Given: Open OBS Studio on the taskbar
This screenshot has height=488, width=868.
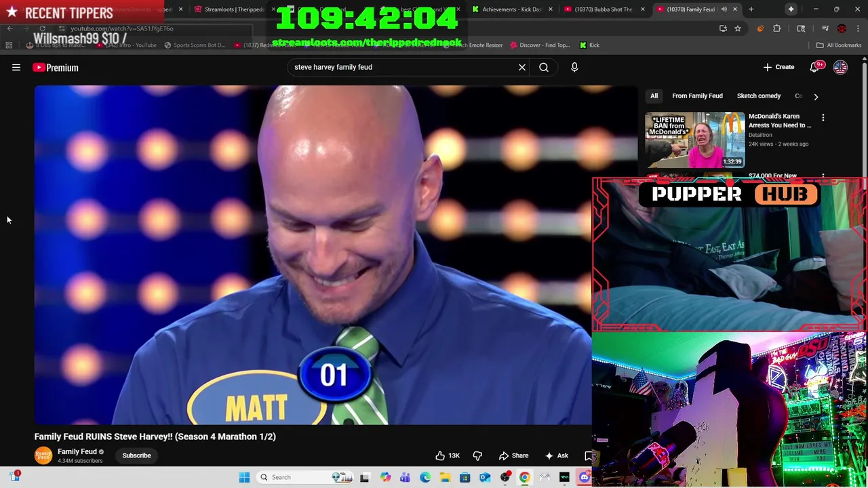Looking at the screenshot, I should [505, 477].
